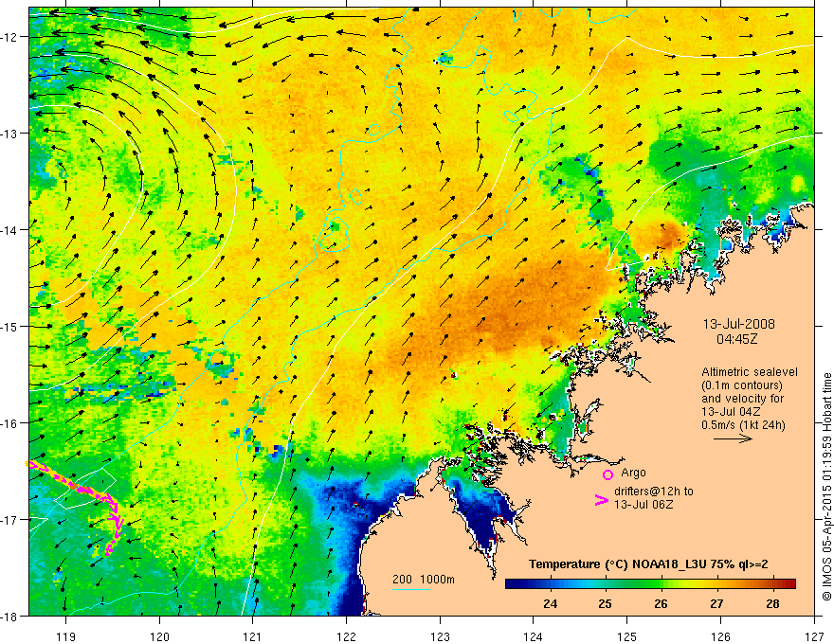Click longitude axis label 120
This screenshot has height=644, width=834.
[x=159, y=636]
